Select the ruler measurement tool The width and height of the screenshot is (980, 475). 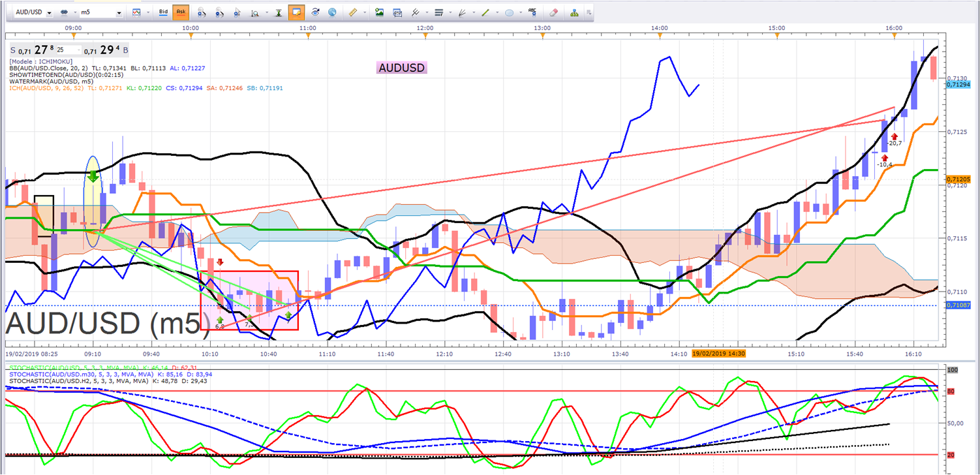354,12
